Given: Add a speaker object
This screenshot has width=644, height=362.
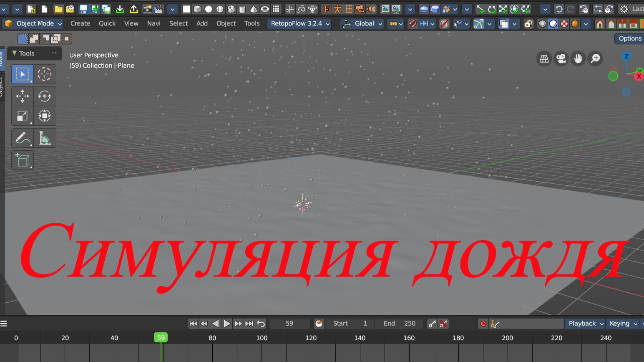Looking at the screenshot, I should point(371,9).
